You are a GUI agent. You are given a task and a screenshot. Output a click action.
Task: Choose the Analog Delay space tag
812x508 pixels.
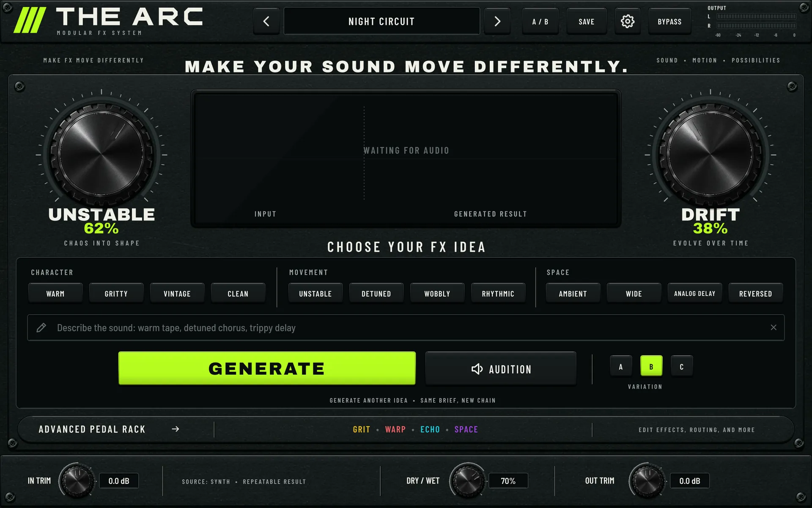(695, 293)
